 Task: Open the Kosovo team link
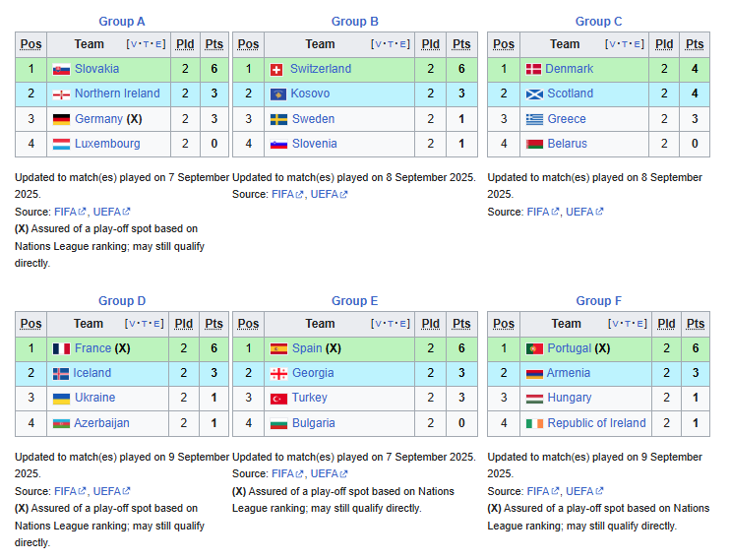pos(310,93)
